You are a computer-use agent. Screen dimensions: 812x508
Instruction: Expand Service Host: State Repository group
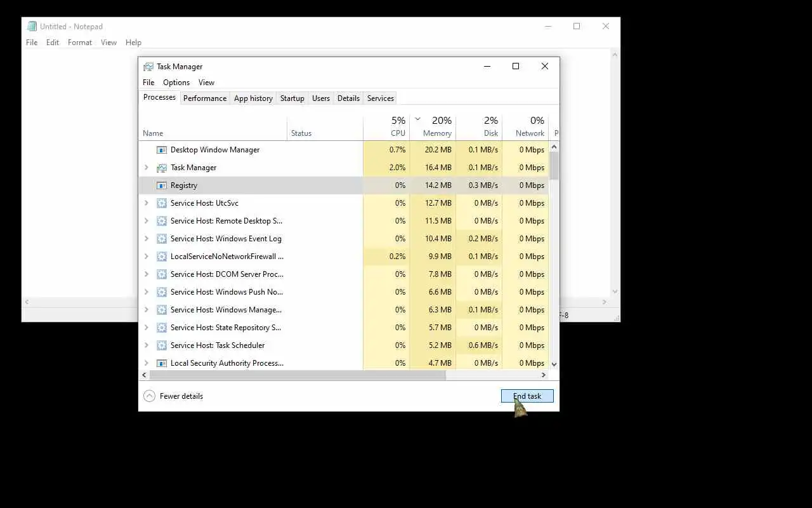point(147,328)
